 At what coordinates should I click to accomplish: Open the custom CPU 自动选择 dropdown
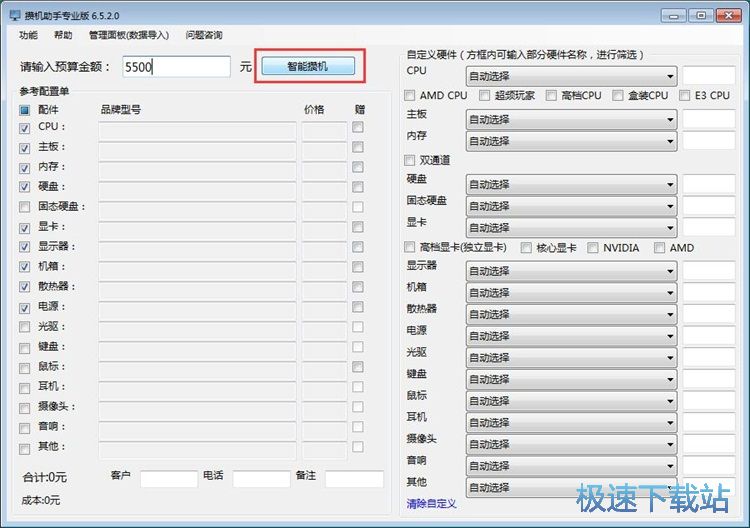click(572, 76)
